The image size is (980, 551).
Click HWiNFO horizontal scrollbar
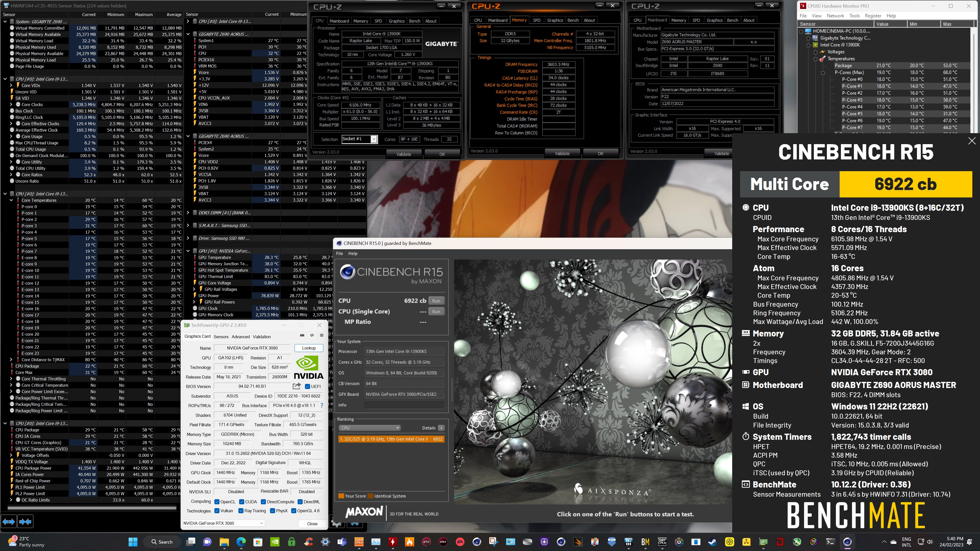pyautogui.click(x=92, y=508)
